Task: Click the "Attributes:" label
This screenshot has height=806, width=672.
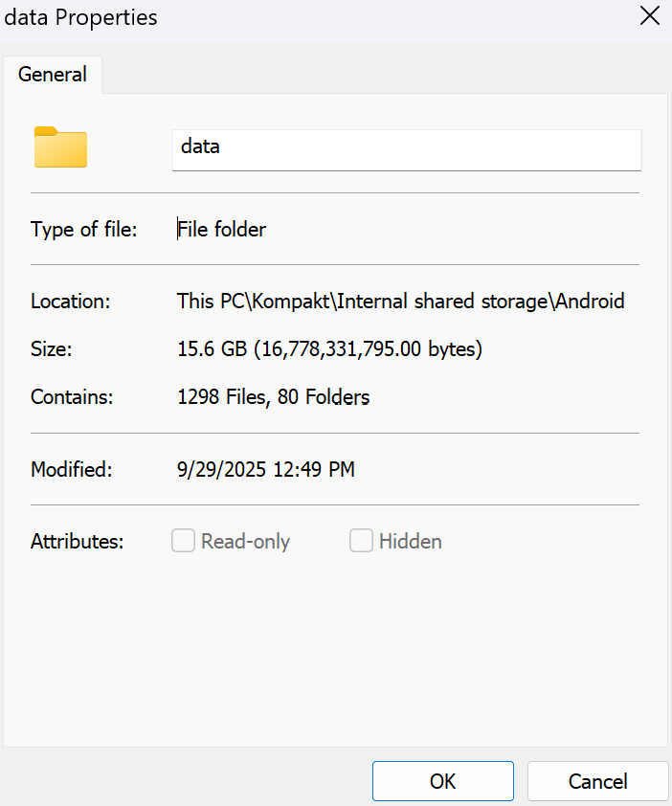Action: tap(78, 542)
